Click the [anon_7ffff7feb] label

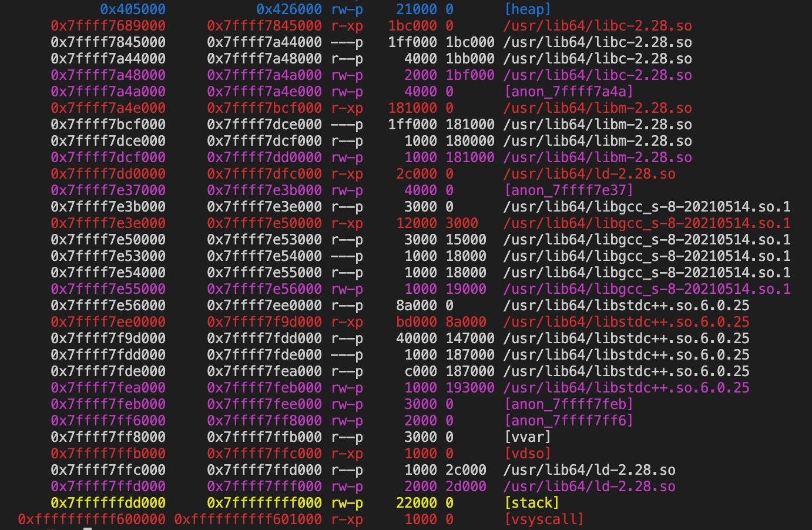569,404
